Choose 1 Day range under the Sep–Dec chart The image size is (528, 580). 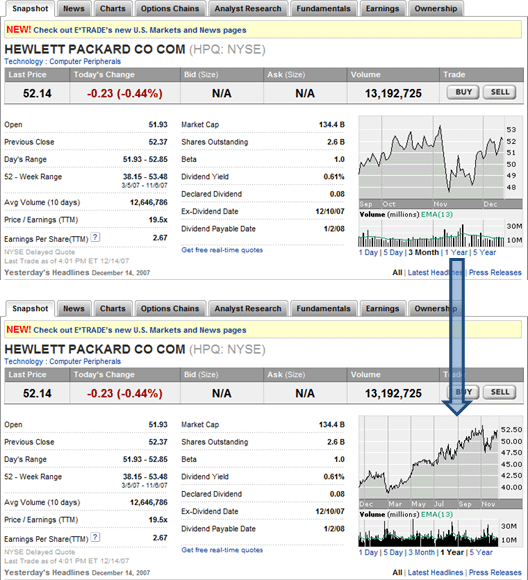click(368, 252)
